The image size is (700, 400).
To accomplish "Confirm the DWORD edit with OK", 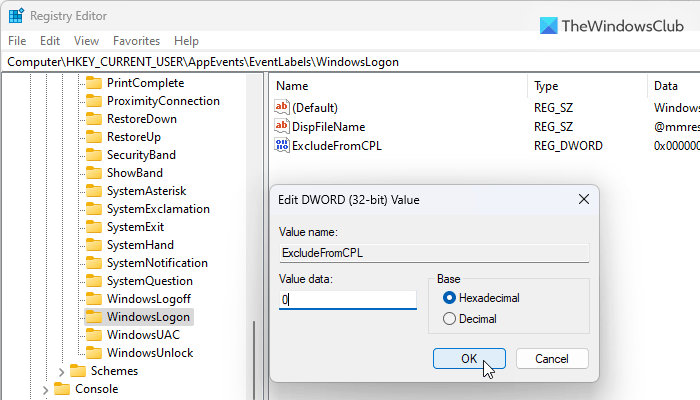I will tap(469, 358).
